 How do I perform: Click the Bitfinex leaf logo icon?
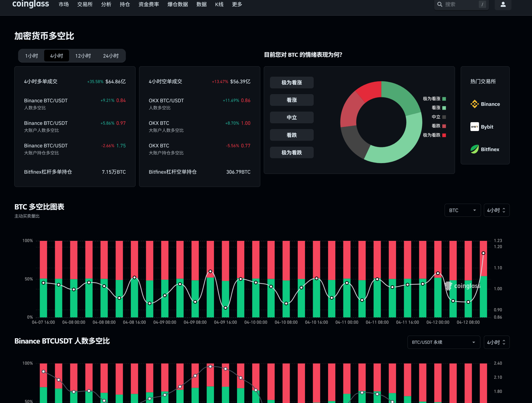coord(474,149)
